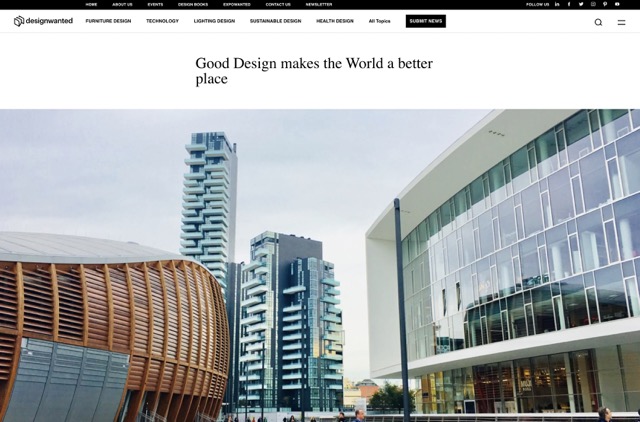This screenshot has width=640, height=422.
Task: Browse Technology category
Action: (162, 21)
